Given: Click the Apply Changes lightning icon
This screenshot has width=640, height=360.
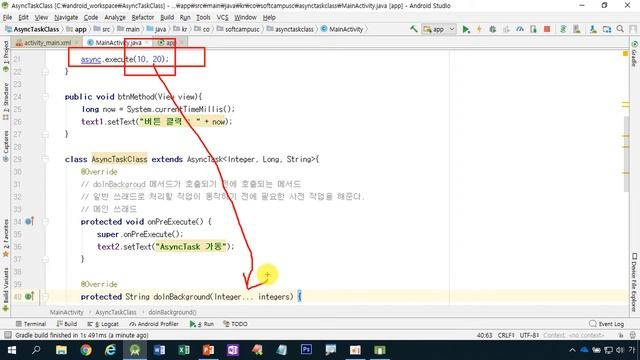Looking at the screenshot, I should (479, 29).
